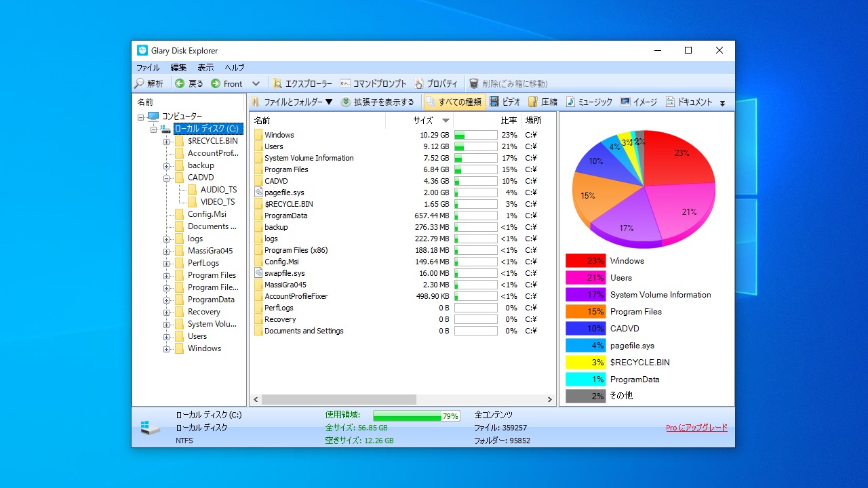Click the horizontal scrollbar thumb in file list
Image resolution: width=868 pixels, height=488 pixels.
[338, 400]
